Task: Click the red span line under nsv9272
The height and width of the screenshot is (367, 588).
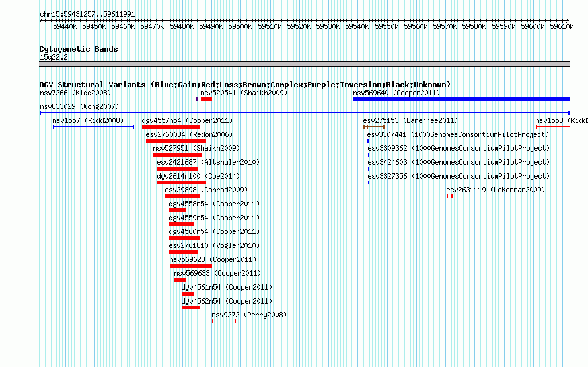Action: click(x=224, y=321)
